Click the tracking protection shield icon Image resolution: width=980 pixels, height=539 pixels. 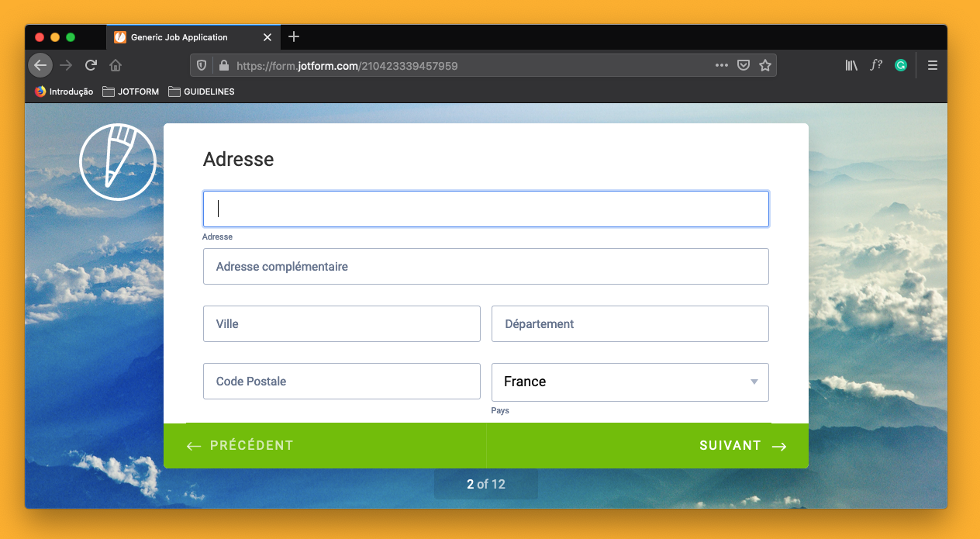click(202, 66)
